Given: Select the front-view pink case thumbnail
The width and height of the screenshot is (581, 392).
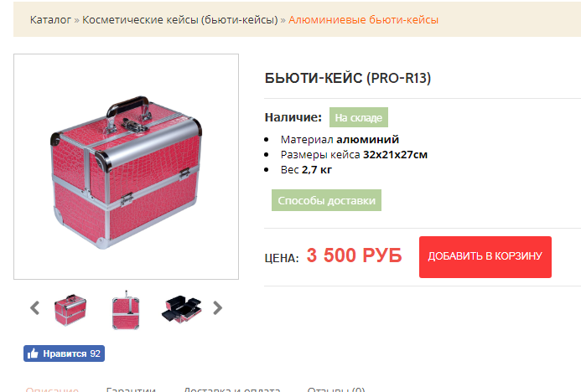Looking at the screenshot, I should tap(126, 310).
